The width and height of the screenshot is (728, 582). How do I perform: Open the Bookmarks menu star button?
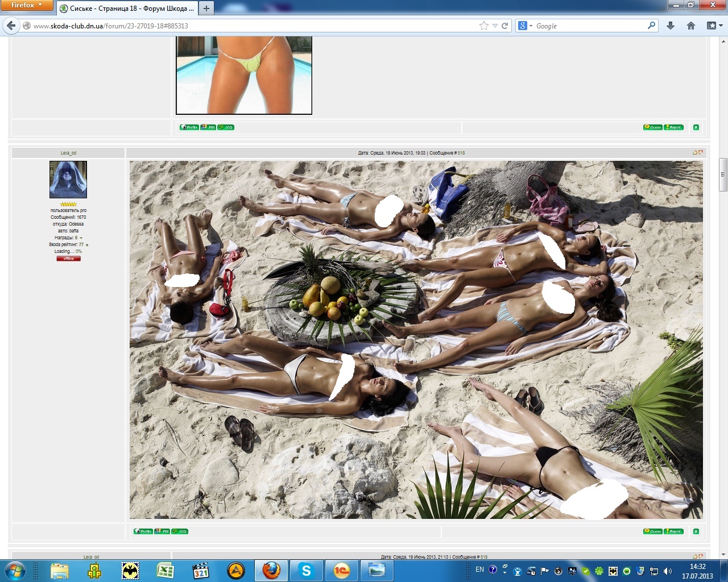click(x=714, y=26)
